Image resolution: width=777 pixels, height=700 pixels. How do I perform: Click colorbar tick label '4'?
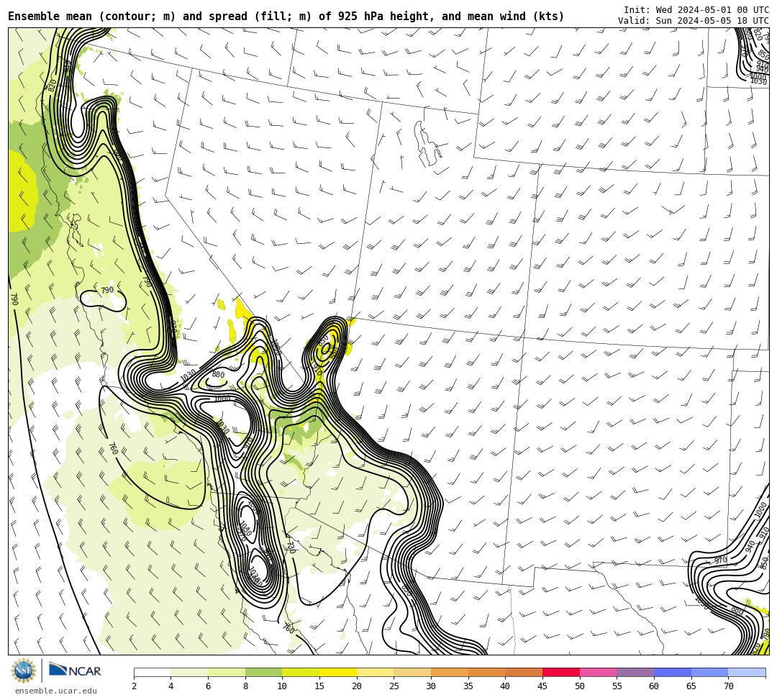pyautogui.click(x=171, y=686)
